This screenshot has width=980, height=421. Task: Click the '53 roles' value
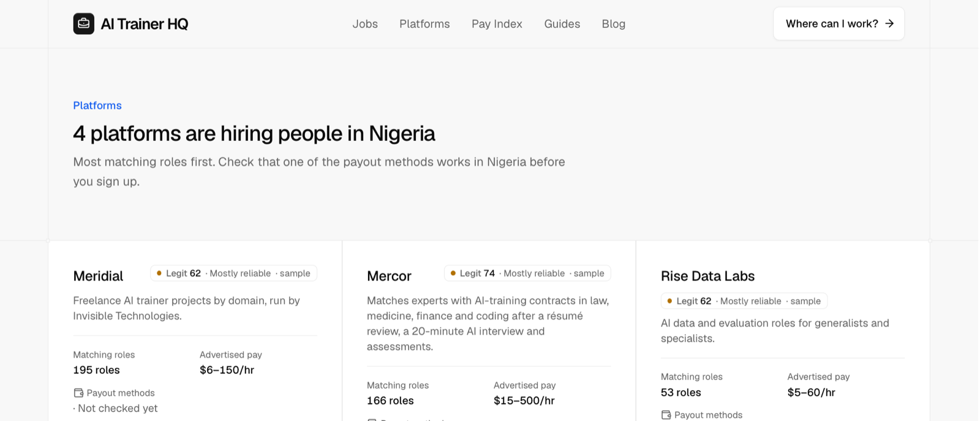tap(680, 392)
